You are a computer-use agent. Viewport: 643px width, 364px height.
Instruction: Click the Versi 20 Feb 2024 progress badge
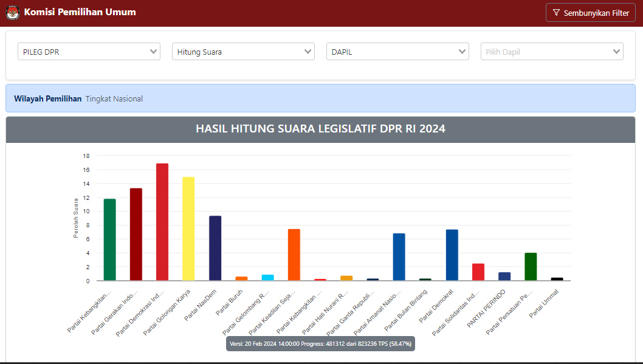320,343
